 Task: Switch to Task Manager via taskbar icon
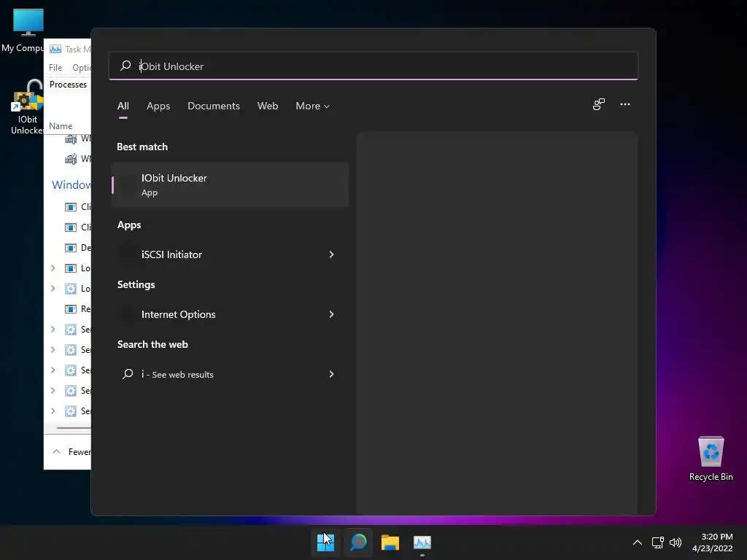click(x=422, y=542)
